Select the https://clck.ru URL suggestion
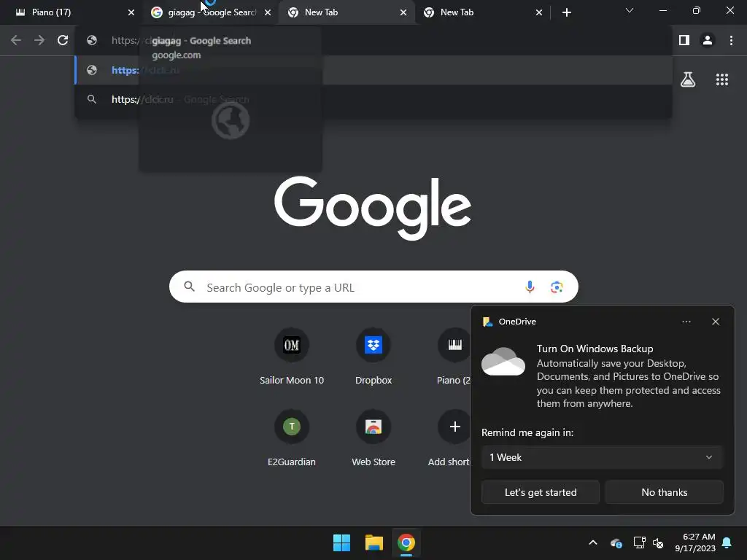Viewport: 747px width, 560px height. (373, 71)
